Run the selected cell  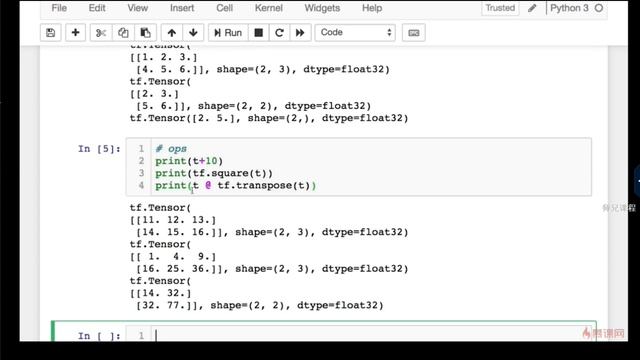(228, 33)
